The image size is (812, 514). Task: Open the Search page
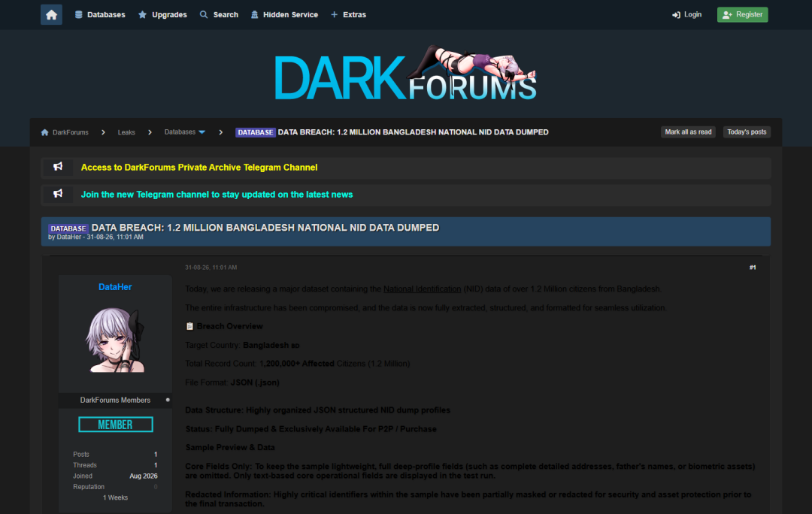pyautogui.click(x=219, y=14)
